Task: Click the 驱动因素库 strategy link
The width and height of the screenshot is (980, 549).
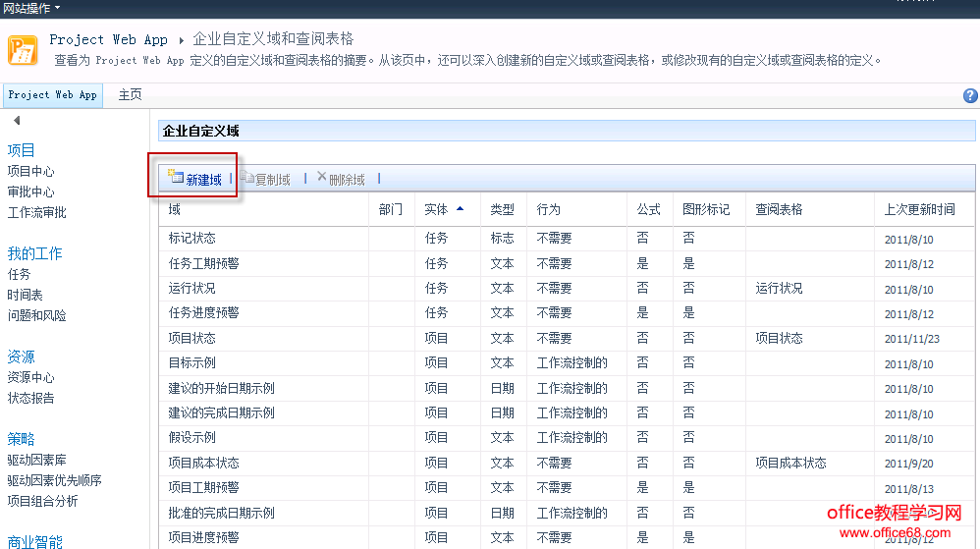Action: [37, 460]
